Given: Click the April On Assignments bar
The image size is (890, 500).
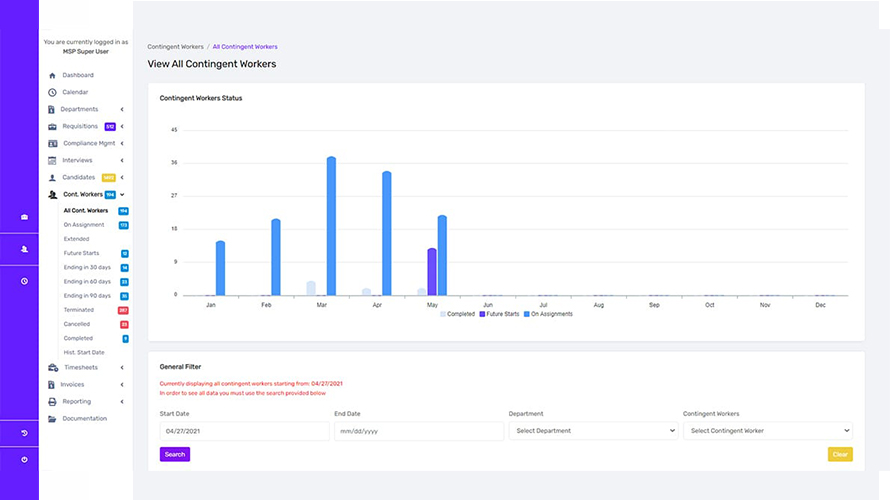Looking at the screenshot, I should pos(387,233).
